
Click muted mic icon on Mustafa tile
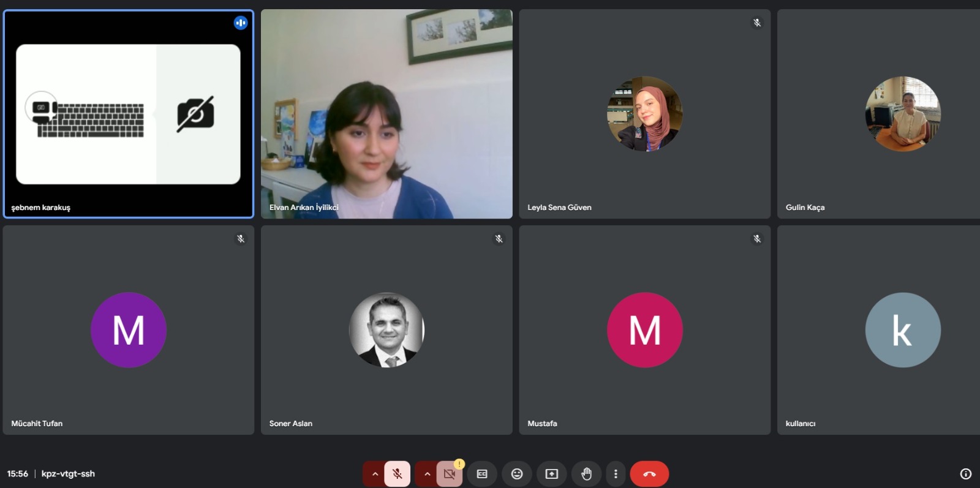click(x=757, y=239)
